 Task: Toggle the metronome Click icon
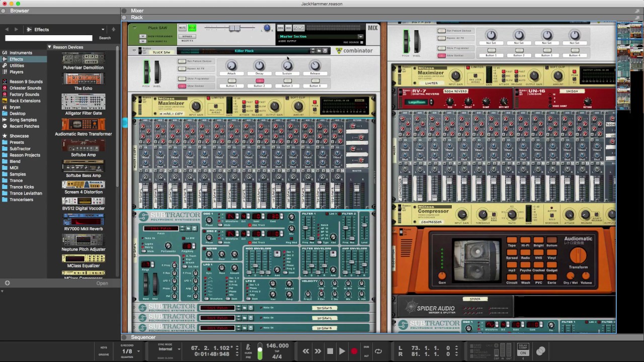pyautogui.click(x=248, y=347)
